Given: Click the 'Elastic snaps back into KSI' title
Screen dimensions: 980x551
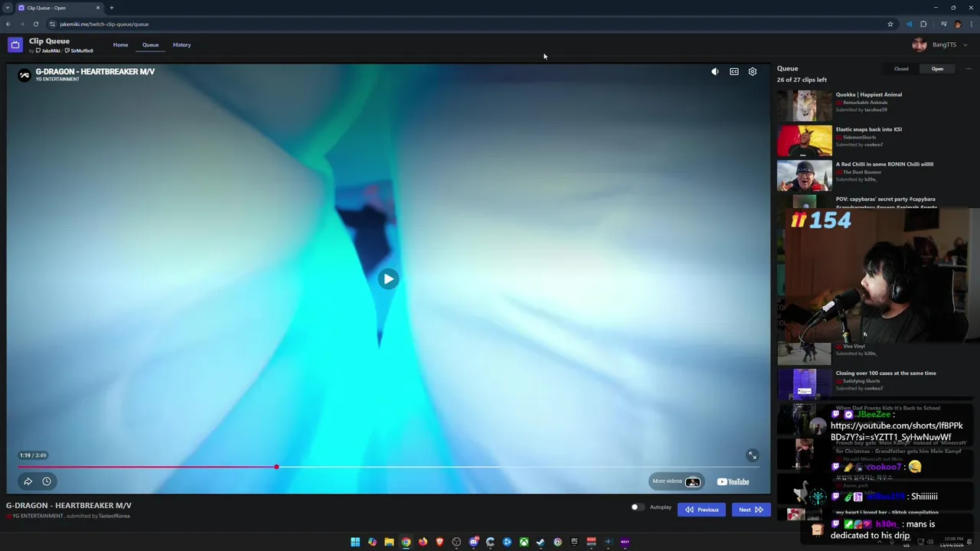Looking at the screenshot, I should pyautogui.click(x=869, y=129).
